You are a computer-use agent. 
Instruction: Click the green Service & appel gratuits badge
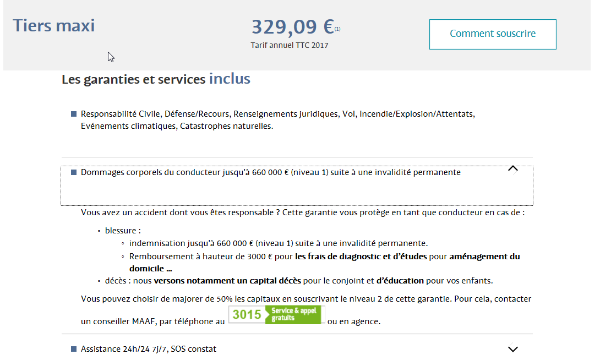293,315
